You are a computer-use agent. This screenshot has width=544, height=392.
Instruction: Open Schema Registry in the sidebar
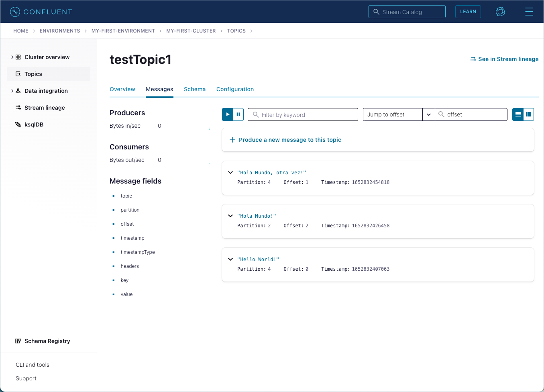[x=47, y=341]
